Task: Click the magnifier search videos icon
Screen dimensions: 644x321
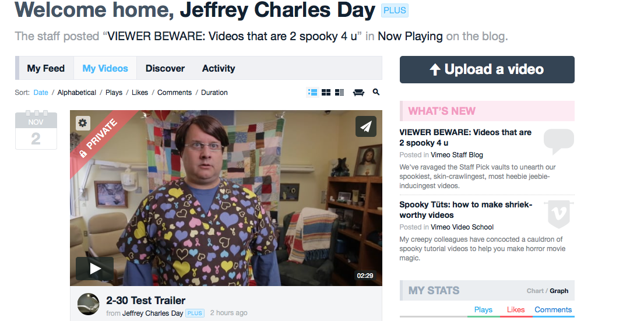Action: tap(376, 92)
